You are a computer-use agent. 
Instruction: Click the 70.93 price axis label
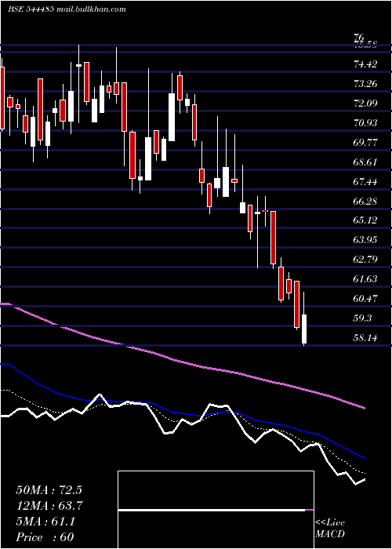point(366,123)
